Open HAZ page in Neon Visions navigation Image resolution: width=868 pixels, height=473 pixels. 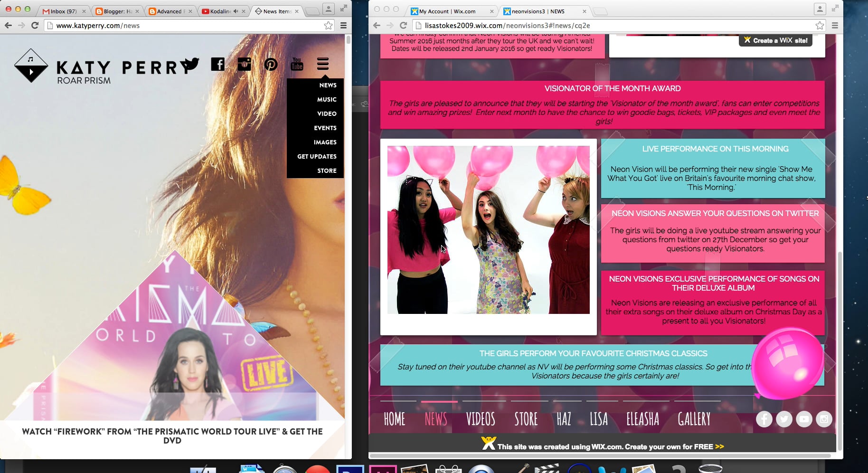(564, 419)
